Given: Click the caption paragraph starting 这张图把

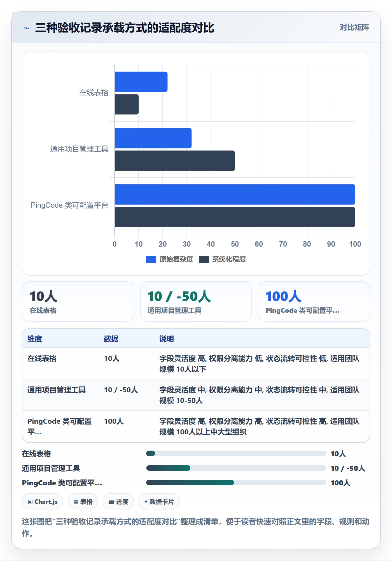Looking at the screenshot, I should tap(196, 527).
